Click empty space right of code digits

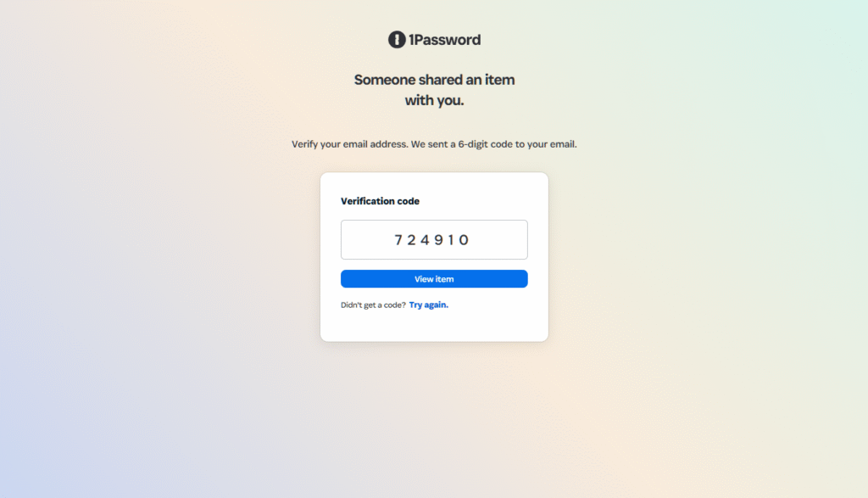(498, 240)
